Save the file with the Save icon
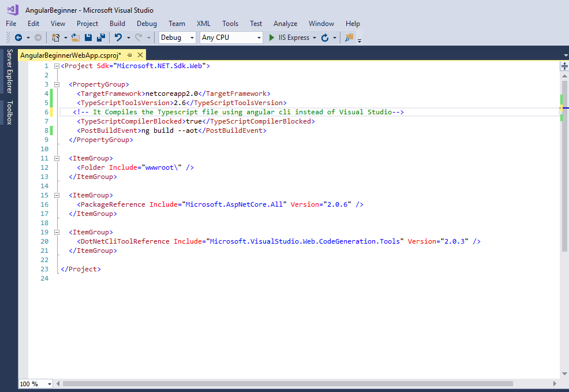This screenshot has height=392, width=569. pyautogui.click(x=88, y=38)
